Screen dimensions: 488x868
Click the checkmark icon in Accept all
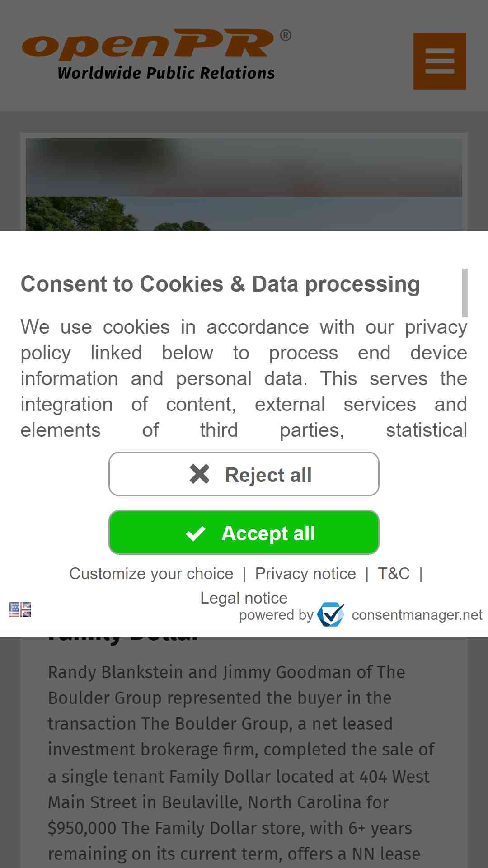(x=196, y=533)
